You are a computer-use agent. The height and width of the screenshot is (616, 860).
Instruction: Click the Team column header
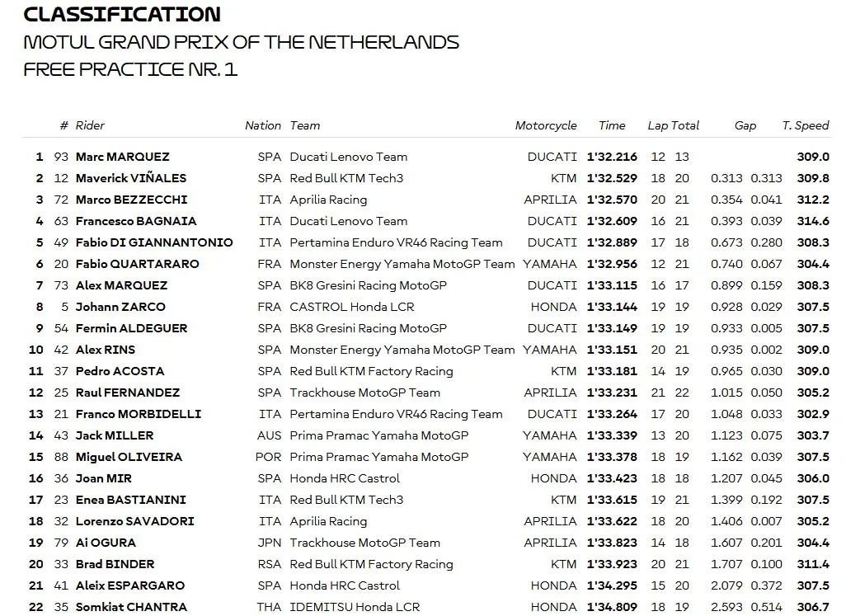click(x=305, y=125)
